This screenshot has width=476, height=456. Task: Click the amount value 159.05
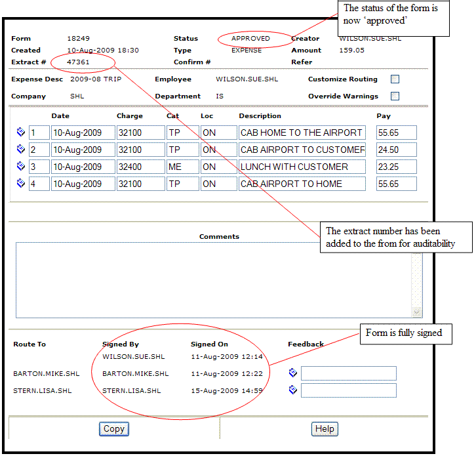click(351, 50)
